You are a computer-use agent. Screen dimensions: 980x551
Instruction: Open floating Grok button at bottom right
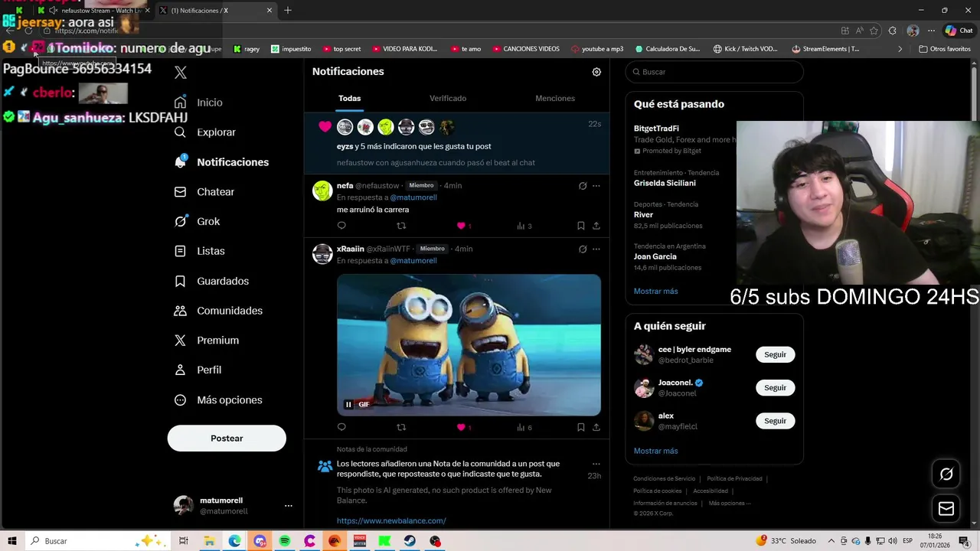(x=946, y=474)
